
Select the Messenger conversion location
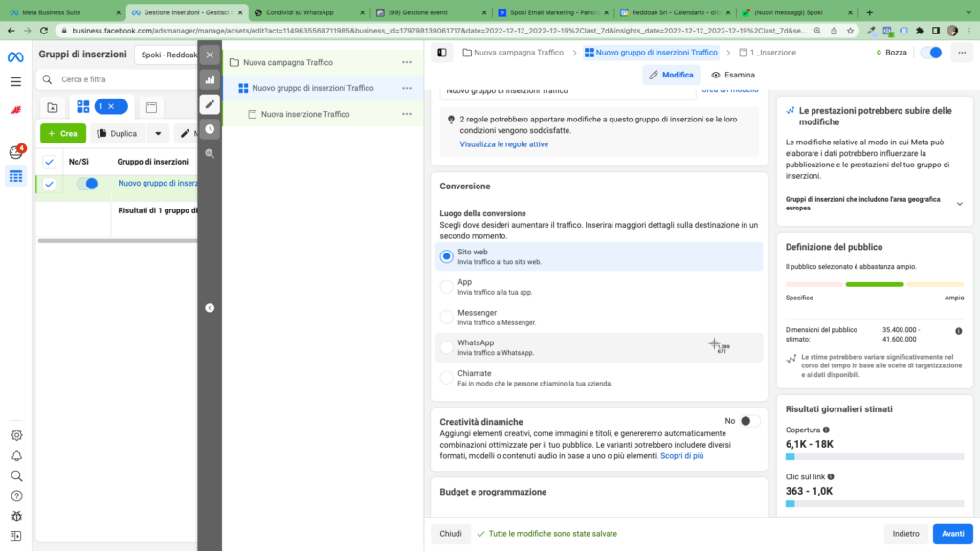(x=446, y=317)
